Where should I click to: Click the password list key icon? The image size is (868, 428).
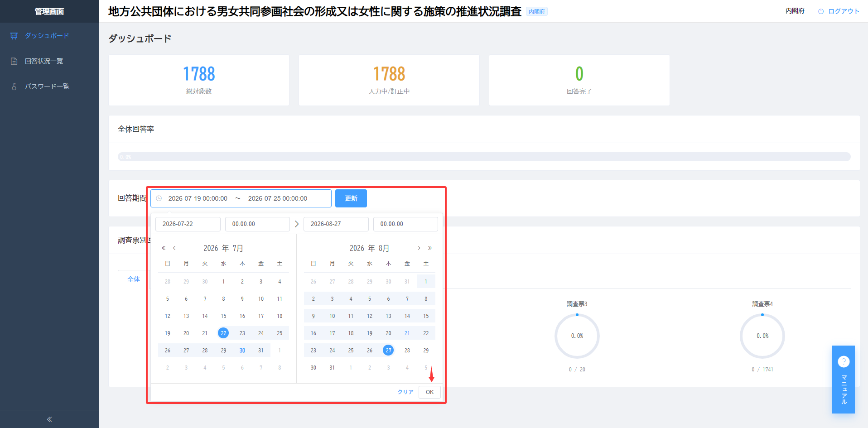14,87
